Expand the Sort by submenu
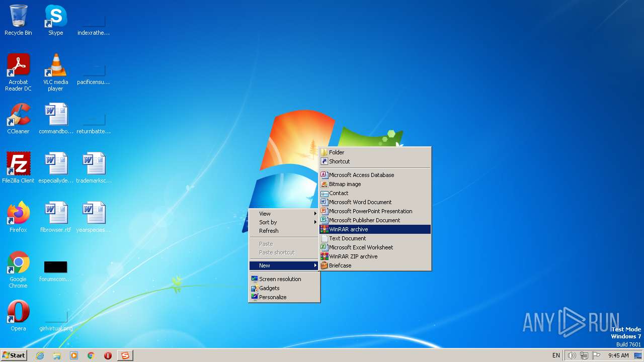This screenshot has height=362, width=644. pyautogui.click(x=284, y=222)
